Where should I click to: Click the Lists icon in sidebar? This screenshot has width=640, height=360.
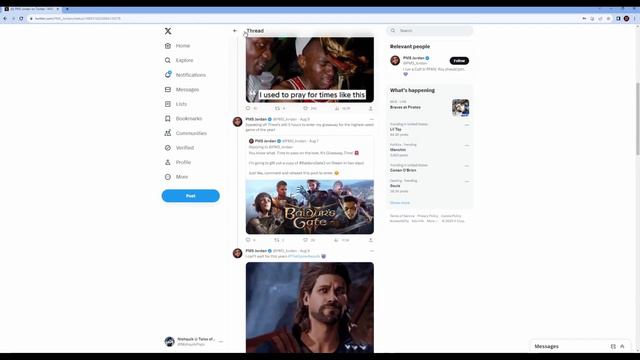(168, 104)
